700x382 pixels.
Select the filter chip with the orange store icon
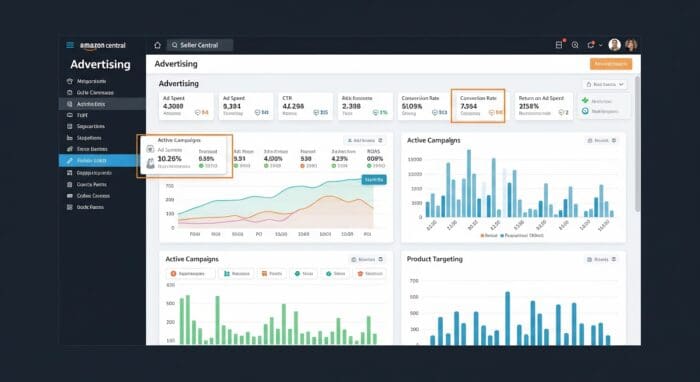point(272,274)
